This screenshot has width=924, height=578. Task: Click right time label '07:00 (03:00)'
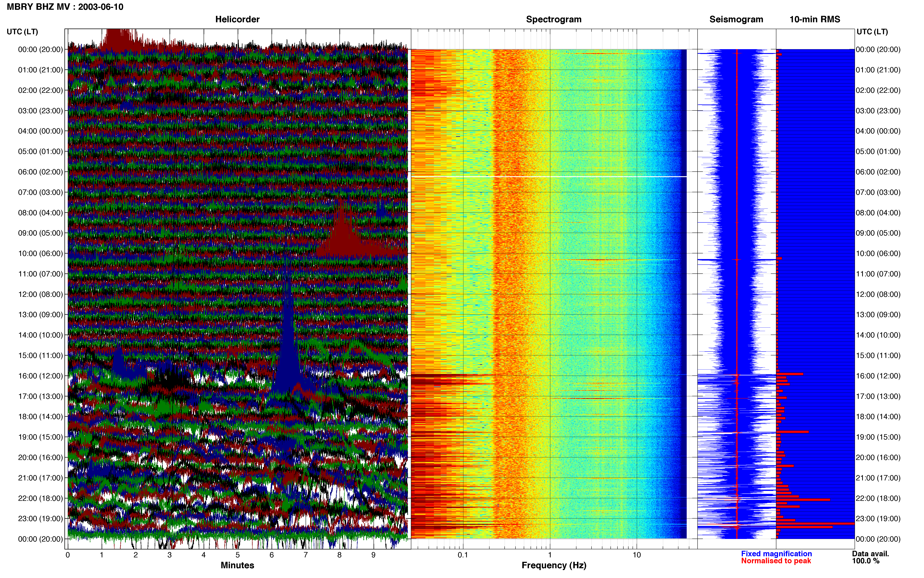coord(878,192)
